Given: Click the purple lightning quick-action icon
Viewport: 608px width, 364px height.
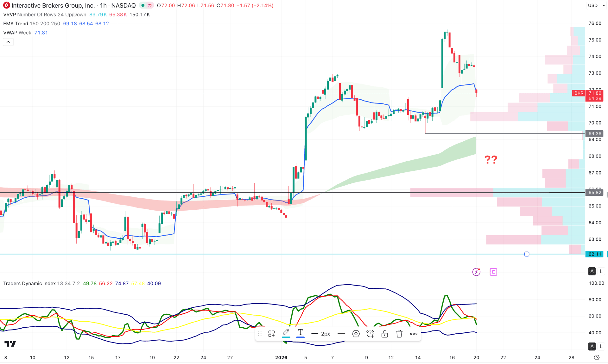Looking at the screenshot, I should click(476, 272).
